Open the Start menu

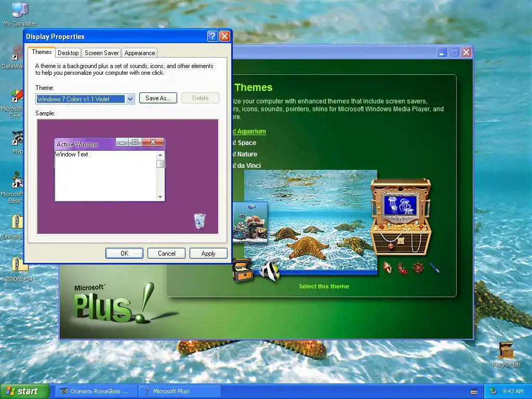24,391
